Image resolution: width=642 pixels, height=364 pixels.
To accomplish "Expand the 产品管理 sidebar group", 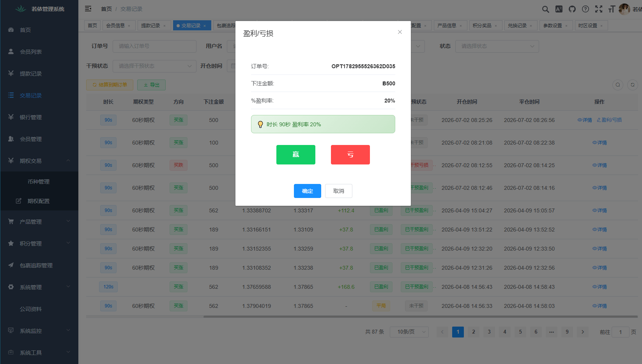I will (39, 222).
